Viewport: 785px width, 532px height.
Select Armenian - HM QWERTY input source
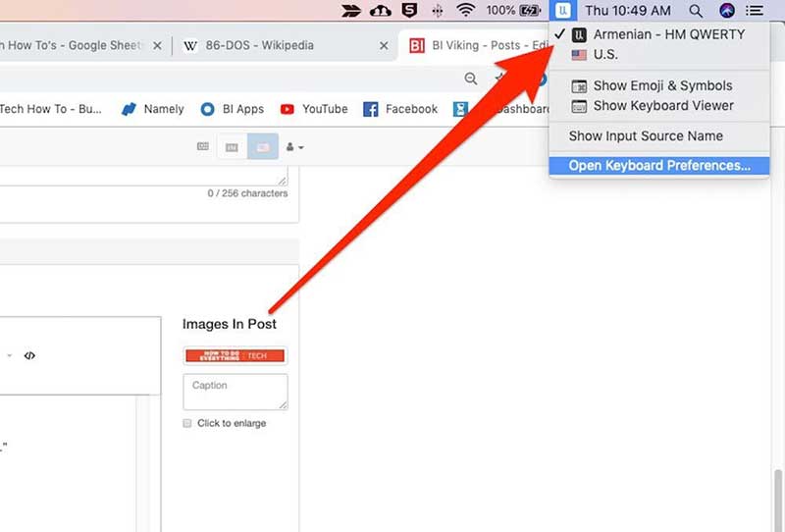point(668,34)
